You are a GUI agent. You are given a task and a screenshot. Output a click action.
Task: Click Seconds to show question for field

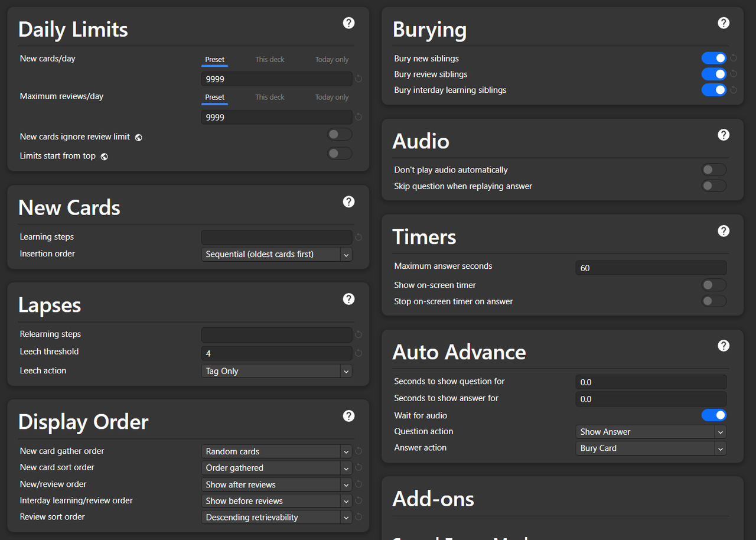click(651, 382)
